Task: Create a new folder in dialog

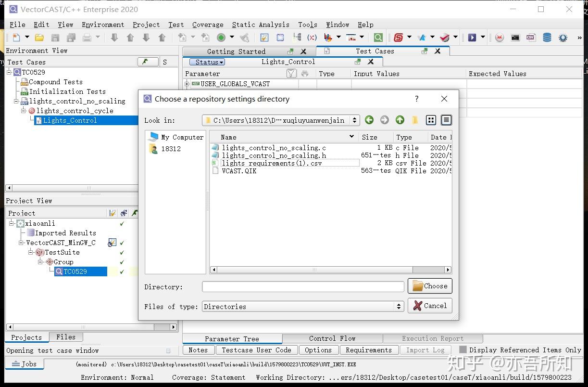Action: (x=415, y=120)
